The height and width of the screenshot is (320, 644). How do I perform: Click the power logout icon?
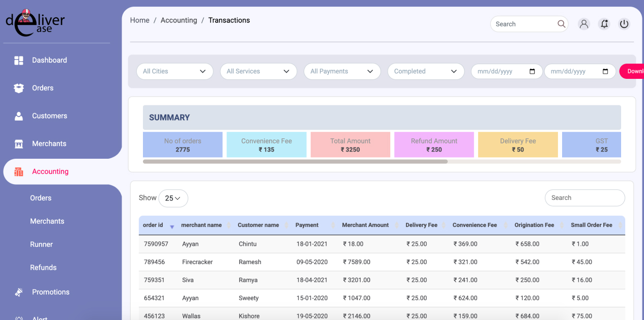tap(624, 24)
